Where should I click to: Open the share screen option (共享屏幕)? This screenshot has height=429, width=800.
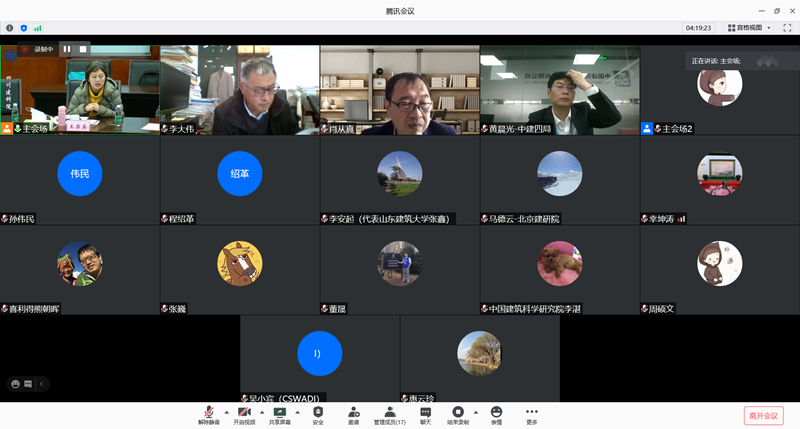[280, 414]
